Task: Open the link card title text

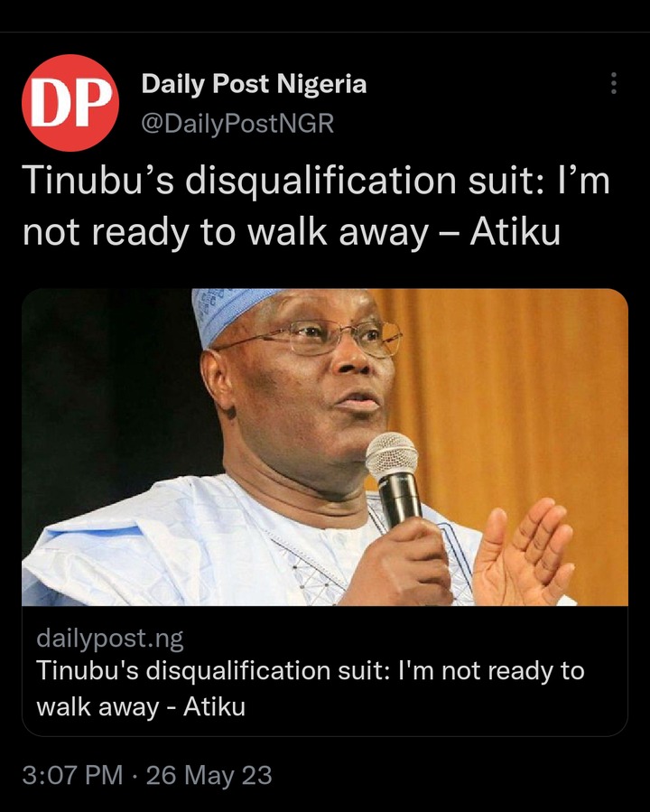Action: (x=311, y=688)
